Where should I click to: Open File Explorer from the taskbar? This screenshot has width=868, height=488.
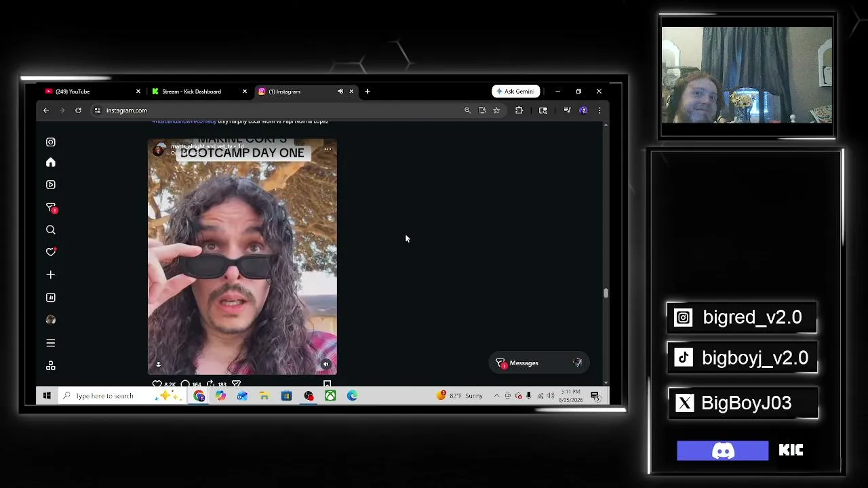tap(264, 396)
